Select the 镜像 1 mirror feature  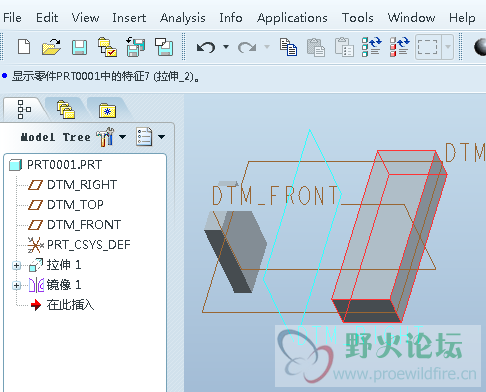click(x=55, y=285)
